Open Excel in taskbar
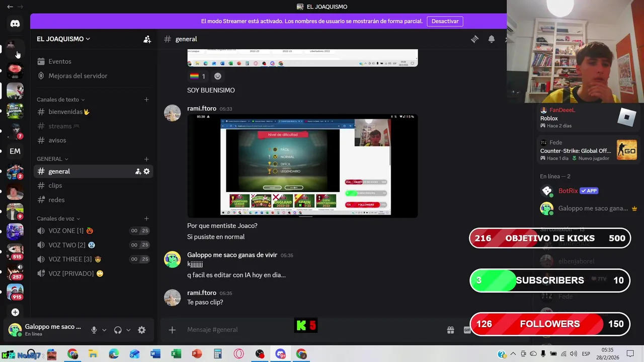Screen dimensions: 644x362 (176, 354)
